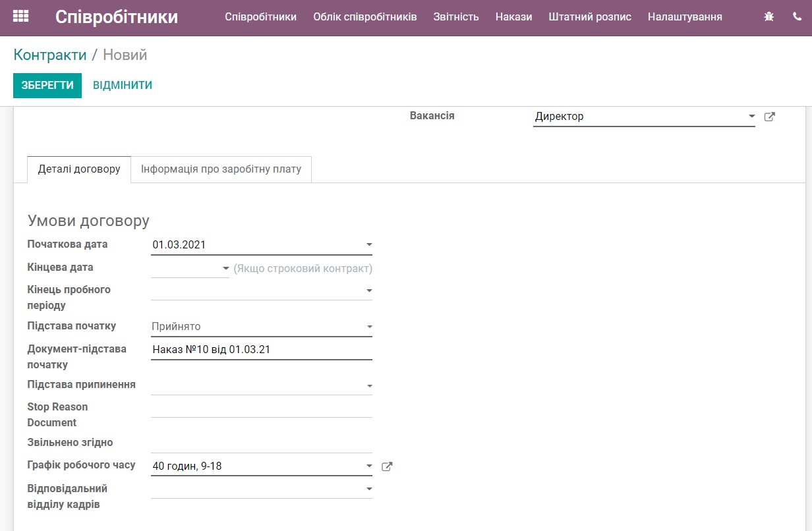Open the Штатний розпис menu
812x531 pixels.
click(590, 17)
